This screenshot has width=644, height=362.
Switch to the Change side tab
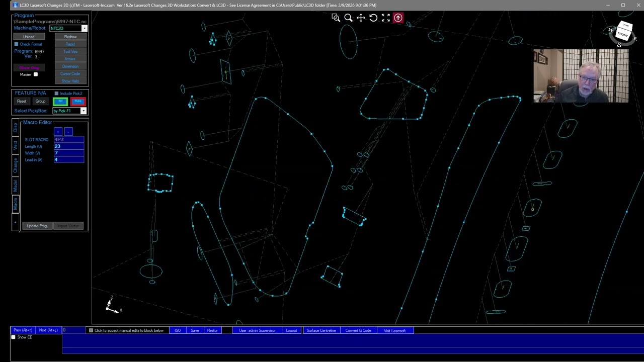(x=15, y=165)
